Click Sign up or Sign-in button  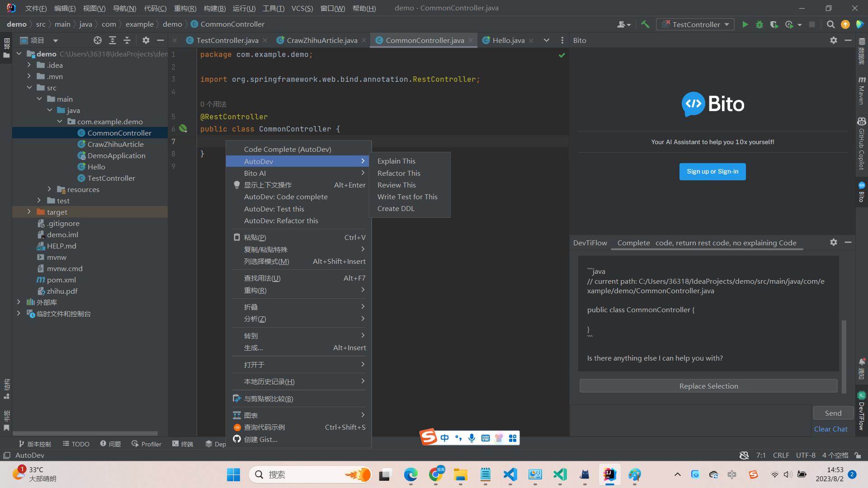click(x=712, y=172)
